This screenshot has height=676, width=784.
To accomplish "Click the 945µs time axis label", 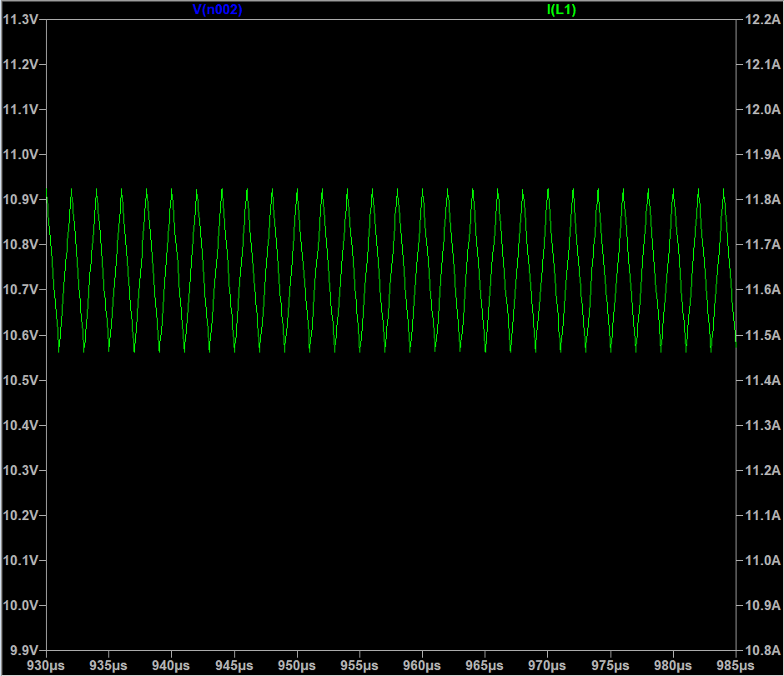I will click(234, 666).
